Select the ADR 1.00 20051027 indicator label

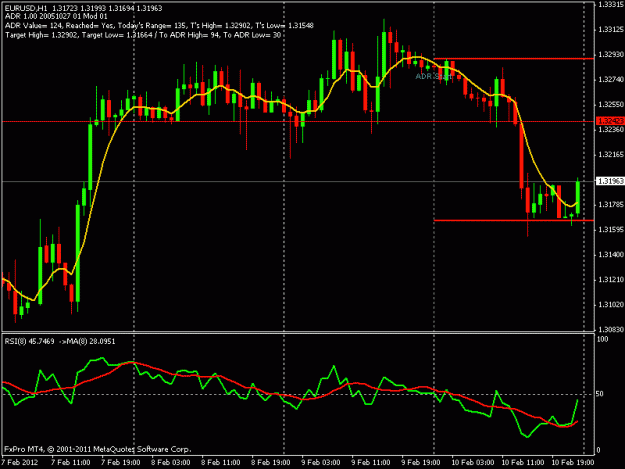pos(56,17)
